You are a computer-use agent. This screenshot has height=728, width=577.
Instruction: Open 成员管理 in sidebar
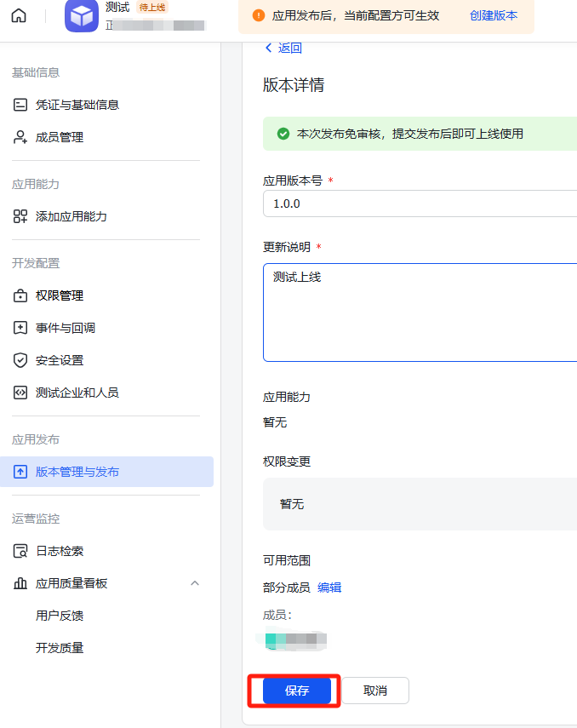59,137
